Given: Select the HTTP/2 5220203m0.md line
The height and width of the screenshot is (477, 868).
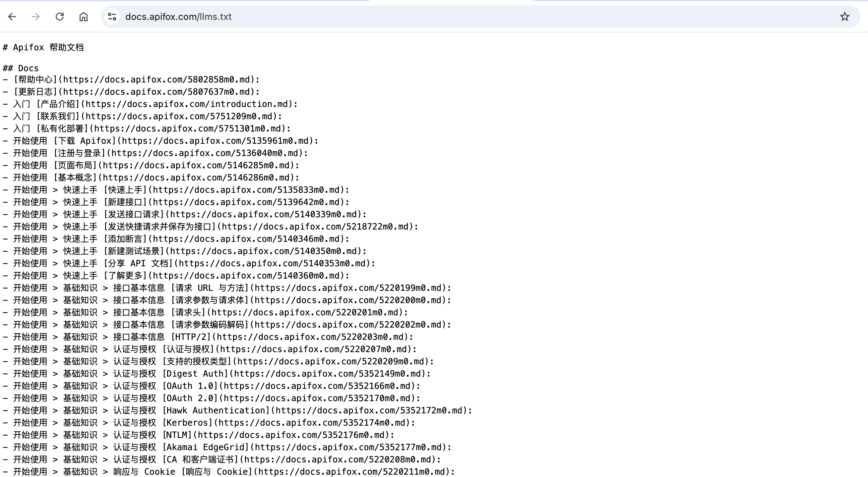Looking at the screenshot, I should click(x=208, y=337).
